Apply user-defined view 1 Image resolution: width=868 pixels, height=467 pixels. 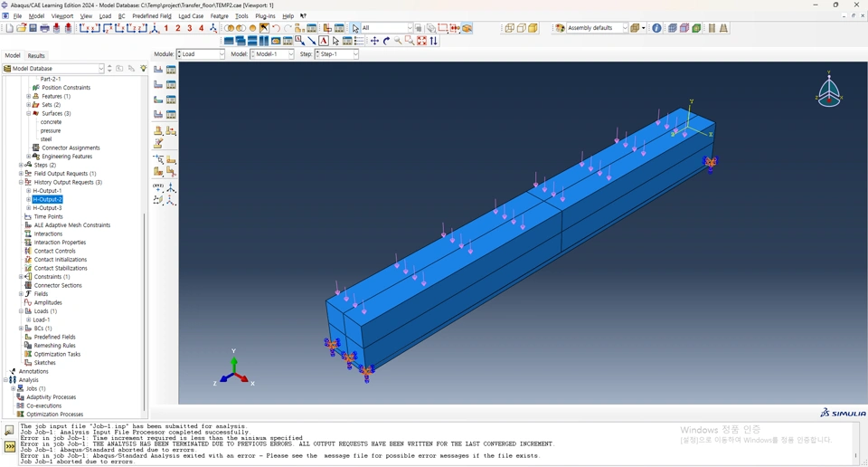(x=166, y=28)
